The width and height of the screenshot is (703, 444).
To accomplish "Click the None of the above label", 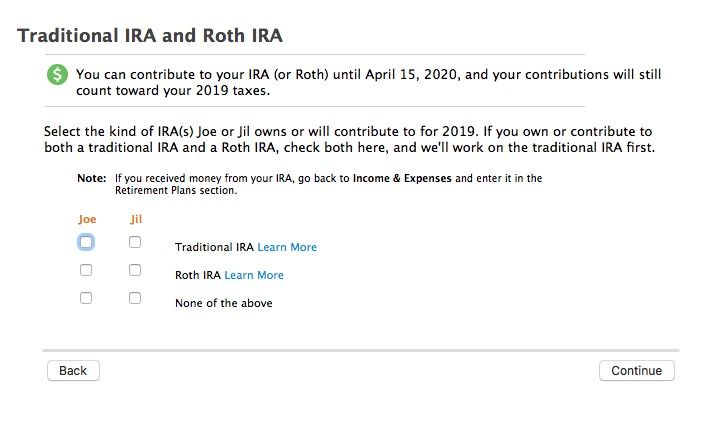I will point(224,303).
